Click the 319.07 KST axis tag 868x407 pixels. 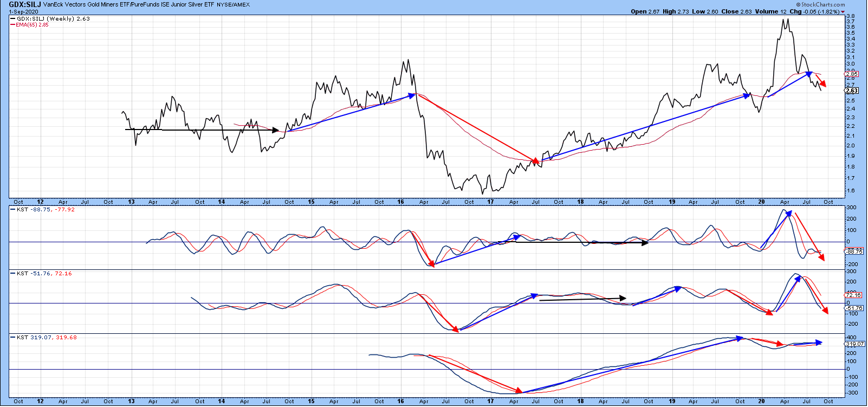click(856, 344)
